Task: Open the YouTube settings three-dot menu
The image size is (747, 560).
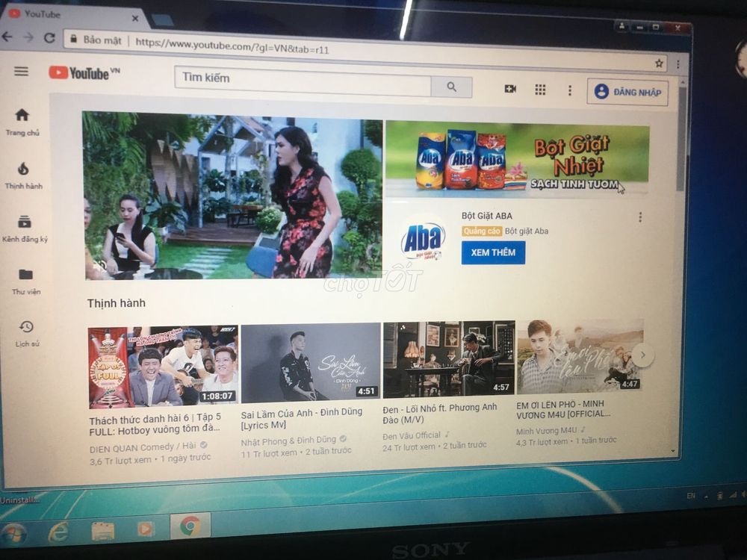Action: tap(570, 90)
